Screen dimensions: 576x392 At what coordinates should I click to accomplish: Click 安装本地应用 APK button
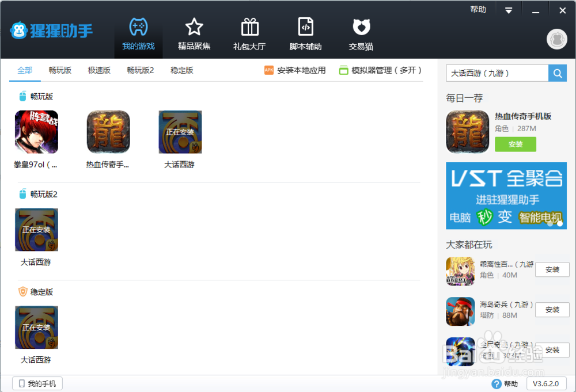tap(295, 70)
